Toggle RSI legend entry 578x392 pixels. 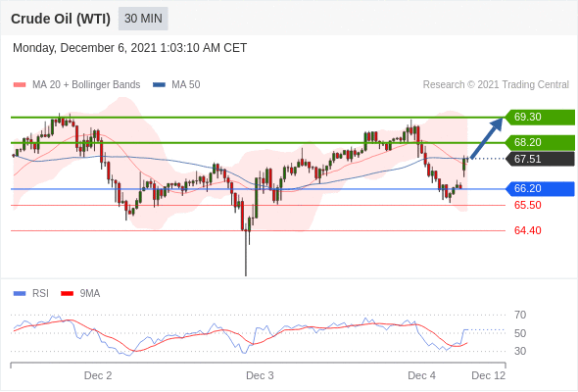[31, 294]
